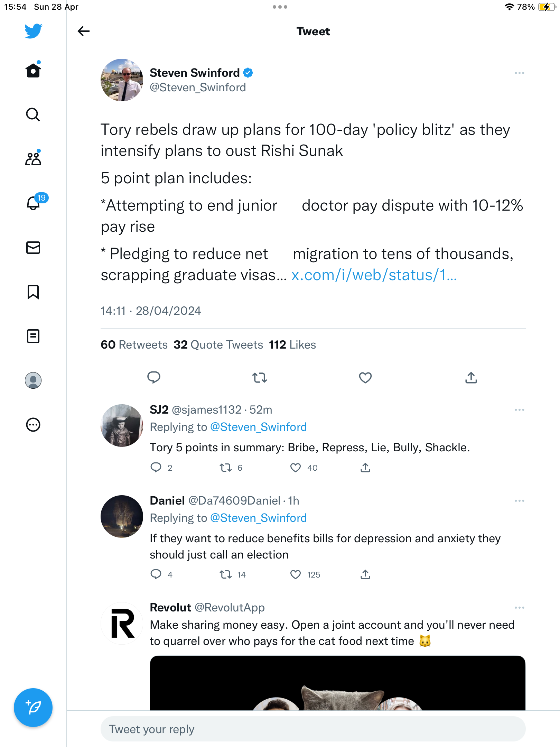This screenshot has width=560, height=747.
Task: Like Daniel's reply with 125 likes
Action: [x=296, y=574]
